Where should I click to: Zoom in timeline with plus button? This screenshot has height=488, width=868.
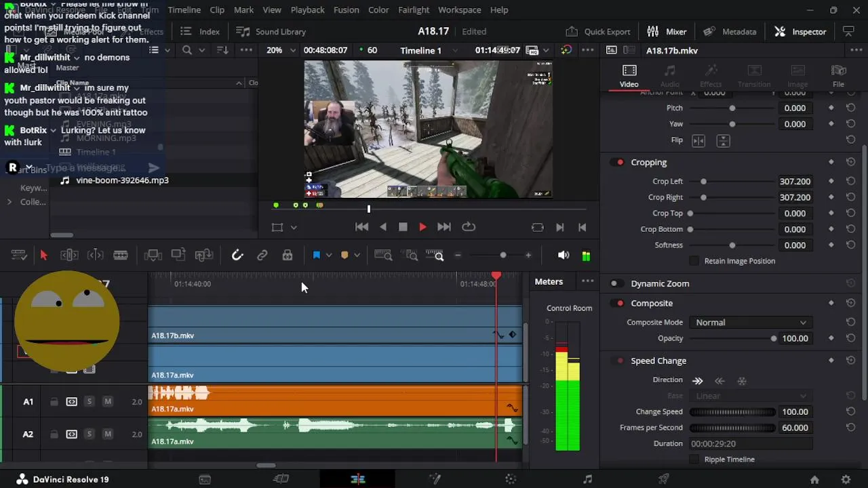pos(528,256)
